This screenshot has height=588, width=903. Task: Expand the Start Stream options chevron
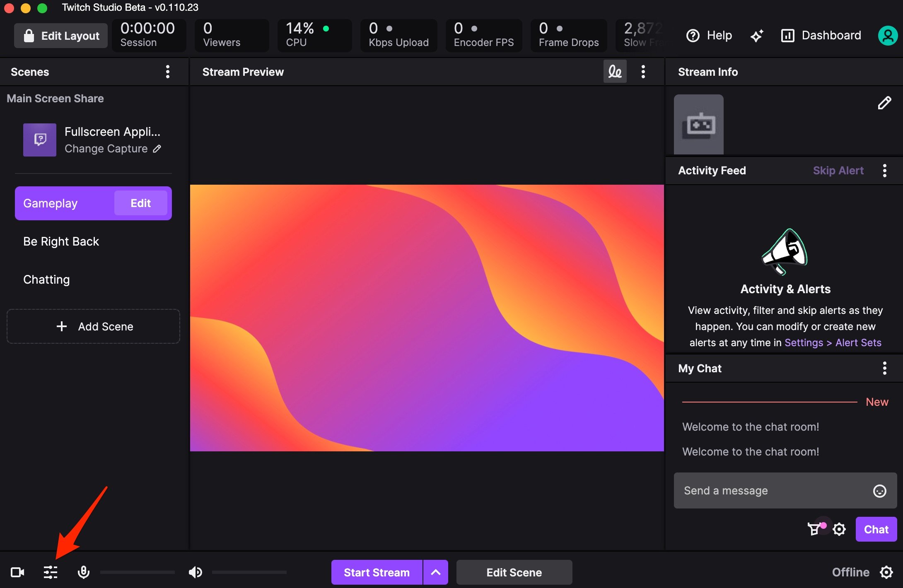pos(435,572)
